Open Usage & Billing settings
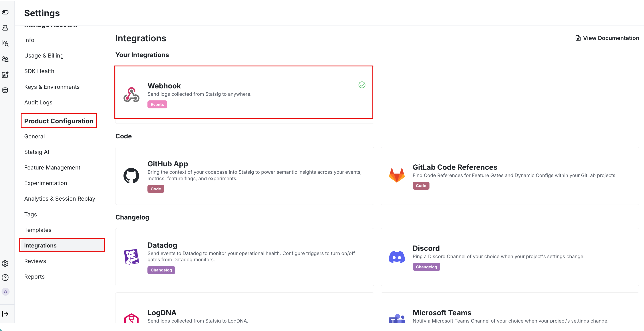Viewport: 644px width, 331px height. pyautogui.click(x=44, y=56)
